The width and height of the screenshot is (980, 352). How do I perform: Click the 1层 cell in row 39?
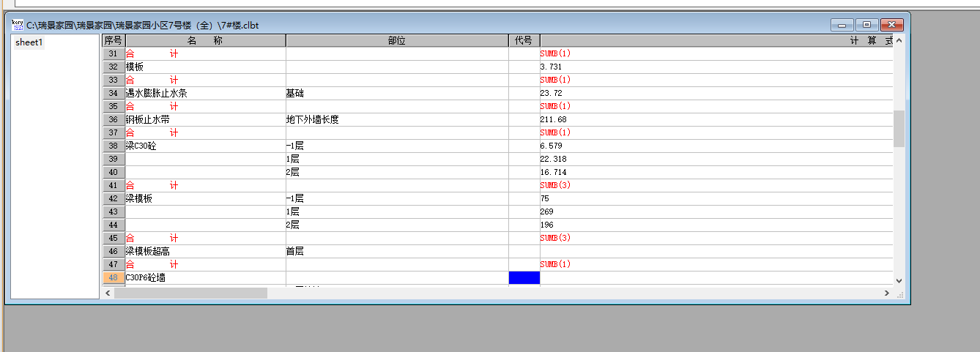coord(397,160)
